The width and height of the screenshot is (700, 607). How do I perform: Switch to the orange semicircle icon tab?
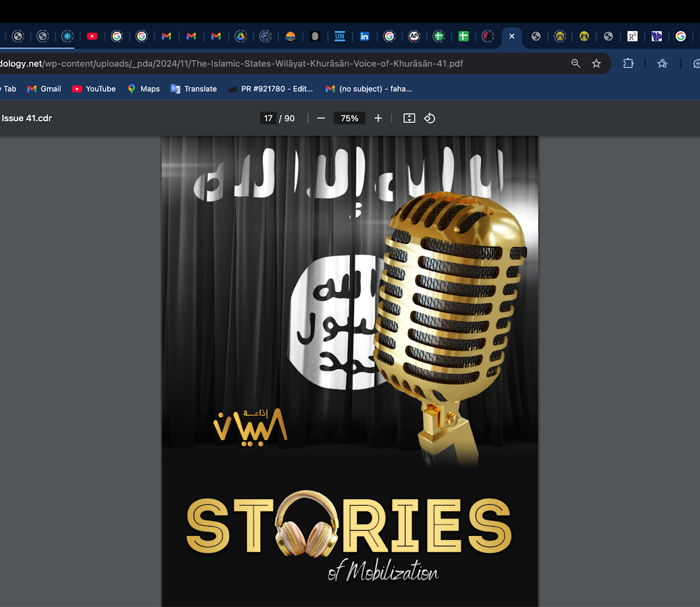coord(290,36)
